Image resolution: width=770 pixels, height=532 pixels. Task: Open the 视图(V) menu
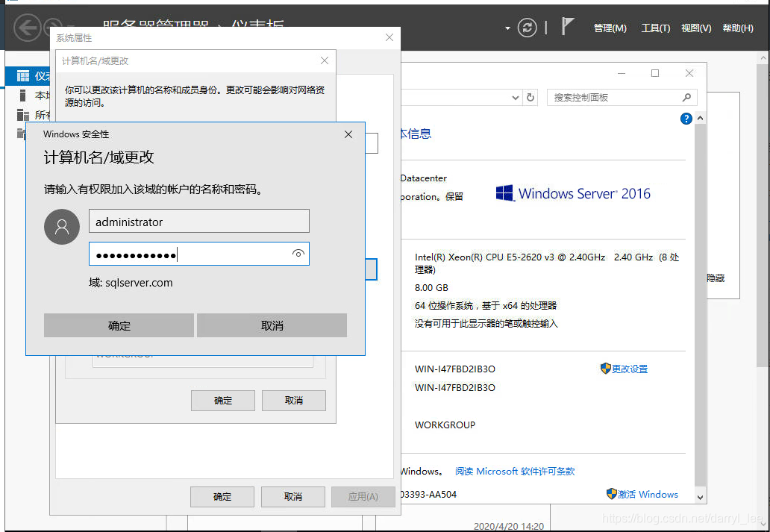696,28
